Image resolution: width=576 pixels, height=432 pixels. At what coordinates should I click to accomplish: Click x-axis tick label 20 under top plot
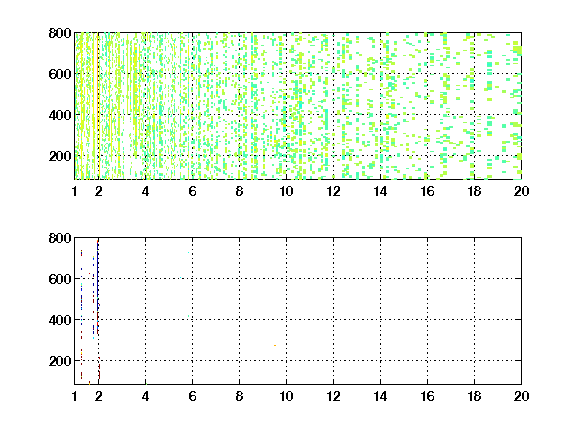pos(521,191)
